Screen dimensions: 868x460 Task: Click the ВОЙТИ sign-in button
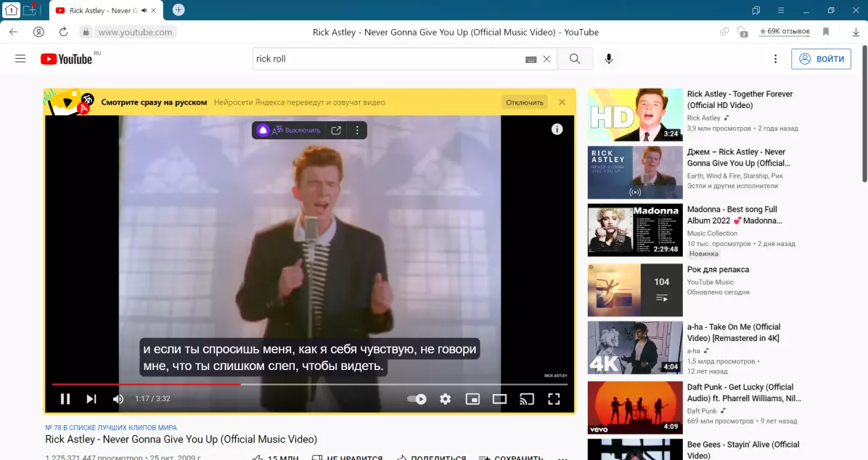(x=821, y=59)
